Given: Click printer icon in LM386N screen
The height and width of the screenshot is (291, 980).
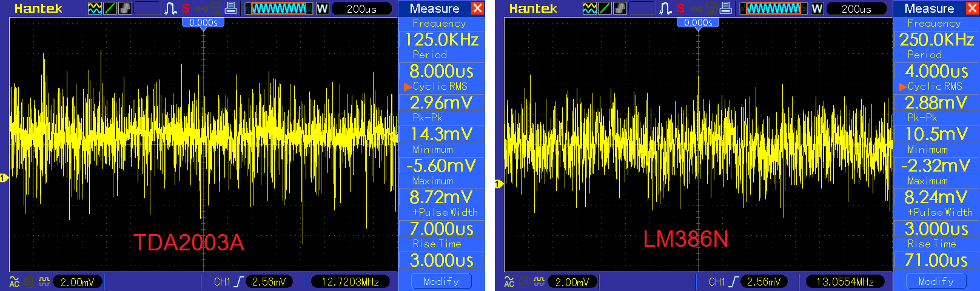Looking at the screenshot, I should (725, 8).
